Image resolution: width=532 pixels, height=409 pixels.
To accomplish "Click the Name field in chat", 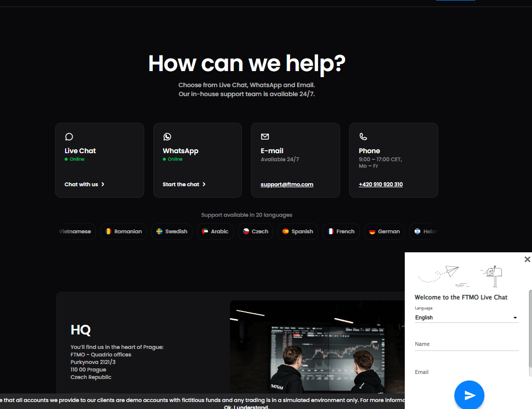I will tap(466, 344).
